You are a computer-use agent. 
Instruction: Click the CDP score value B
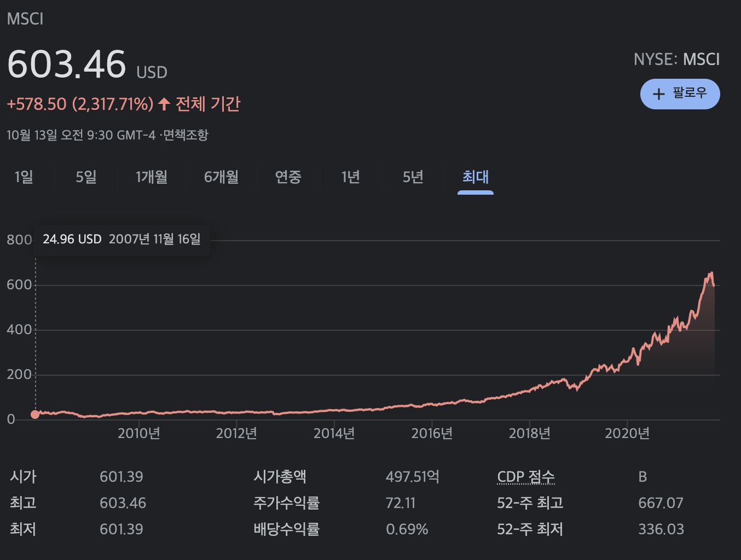coord(642,477)
